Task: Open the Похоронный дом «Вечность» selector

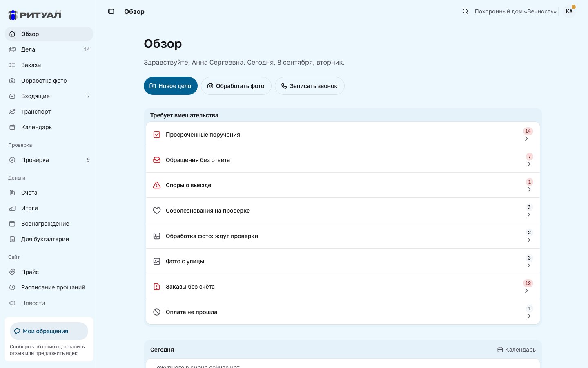Action: click(515, 11)
